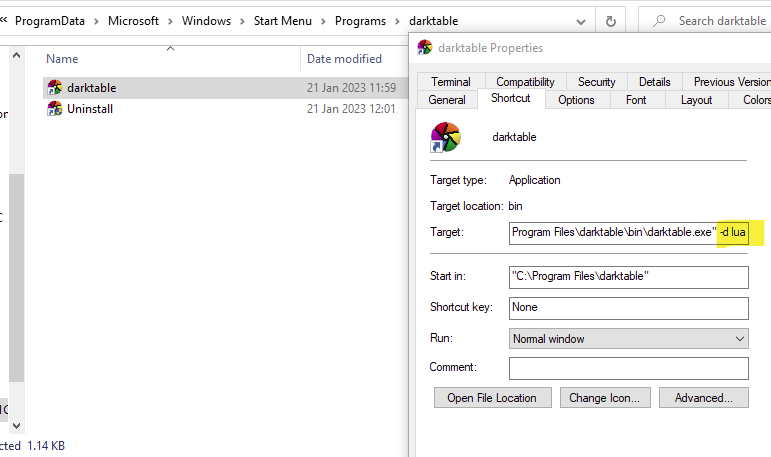
Task: Expand chevron after Windows in breadcrumb
Action: [242, 22]
